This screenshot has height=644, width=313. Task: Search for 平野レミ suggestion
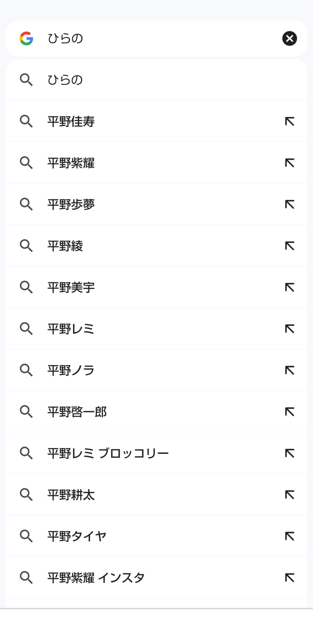click(71, 329)
